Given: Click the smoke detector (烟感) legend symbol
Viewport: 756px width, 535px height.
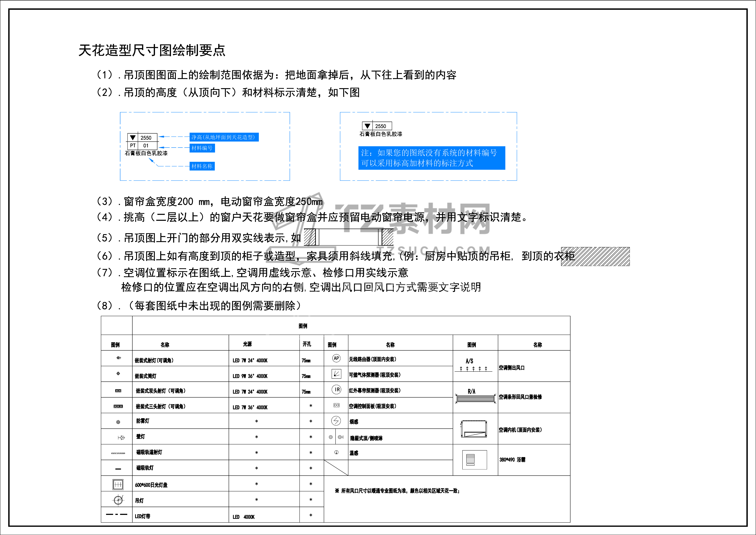Looking at the screenshot, I should pos(336,421).
